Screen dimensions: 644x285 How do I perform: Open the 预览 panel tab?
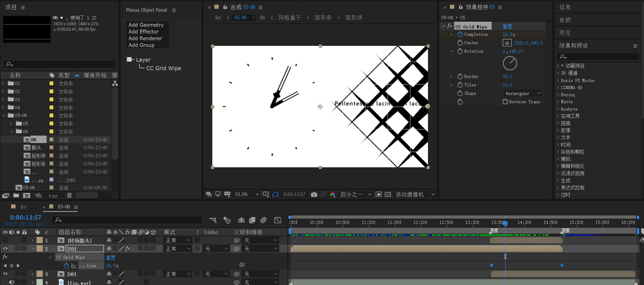565,33
